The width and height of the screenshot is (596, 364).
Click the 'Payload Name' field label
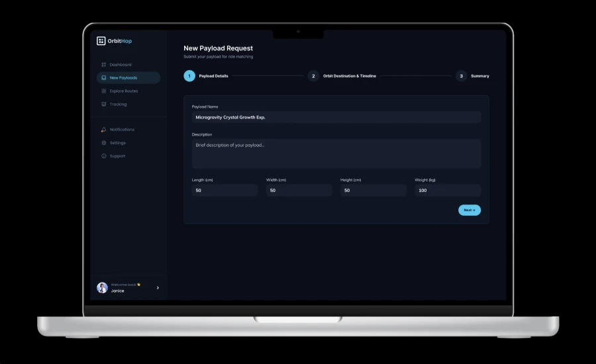[205, 107]
